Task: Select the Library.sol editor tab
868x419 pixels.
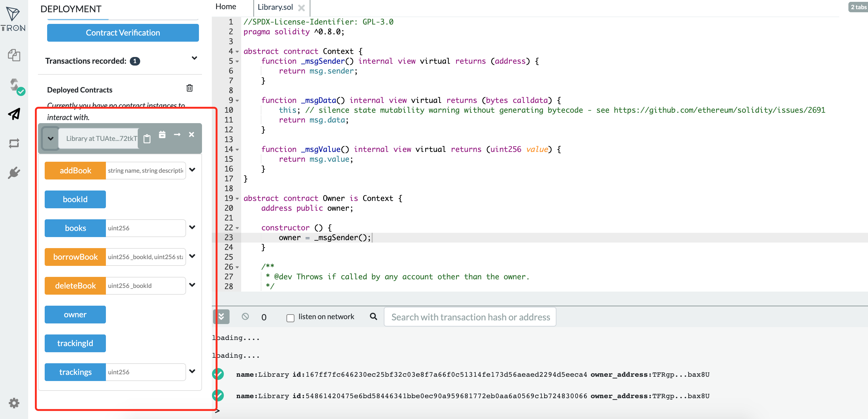Action: click(275, 7)
